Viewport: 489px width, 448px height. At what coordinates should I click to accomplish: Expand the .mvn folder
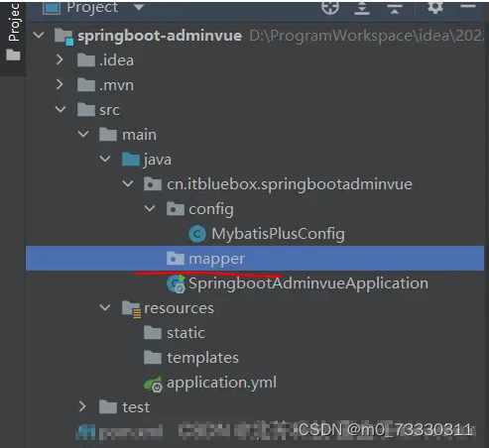[60, 84]
